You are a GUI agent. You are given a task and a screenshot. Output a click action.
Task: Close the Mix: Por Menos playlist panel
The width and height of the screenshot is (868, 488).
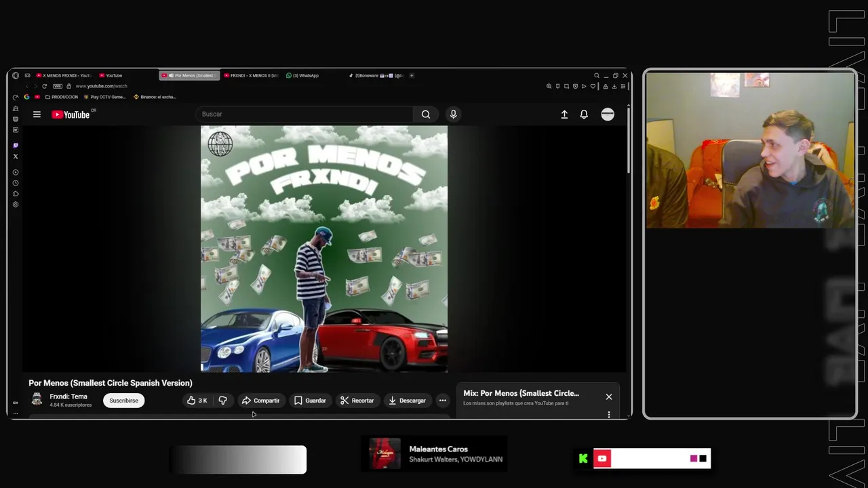609,396
